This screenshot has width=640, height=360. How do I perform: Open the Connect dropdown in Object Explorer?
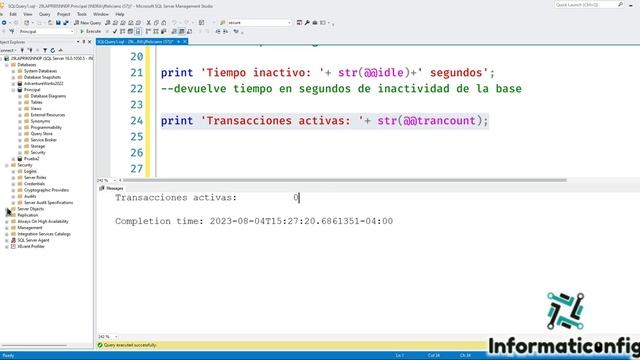coord(8,50)
